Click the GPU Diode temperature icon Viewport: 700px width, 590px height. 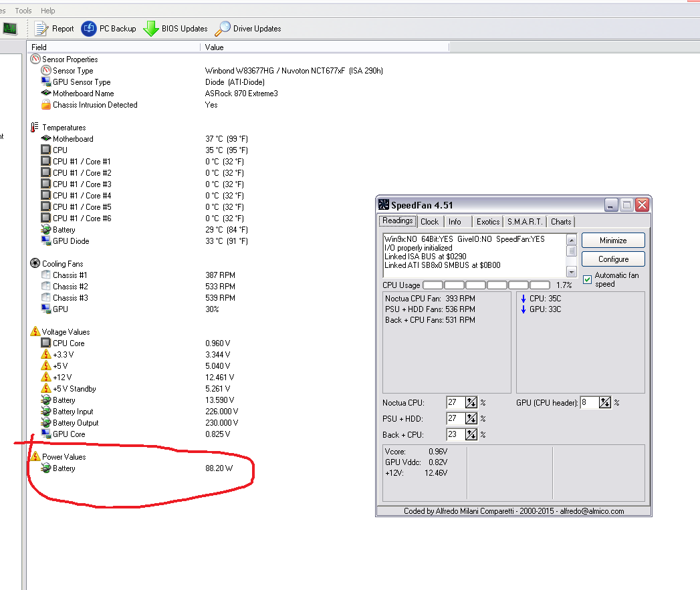coord(45,241)
